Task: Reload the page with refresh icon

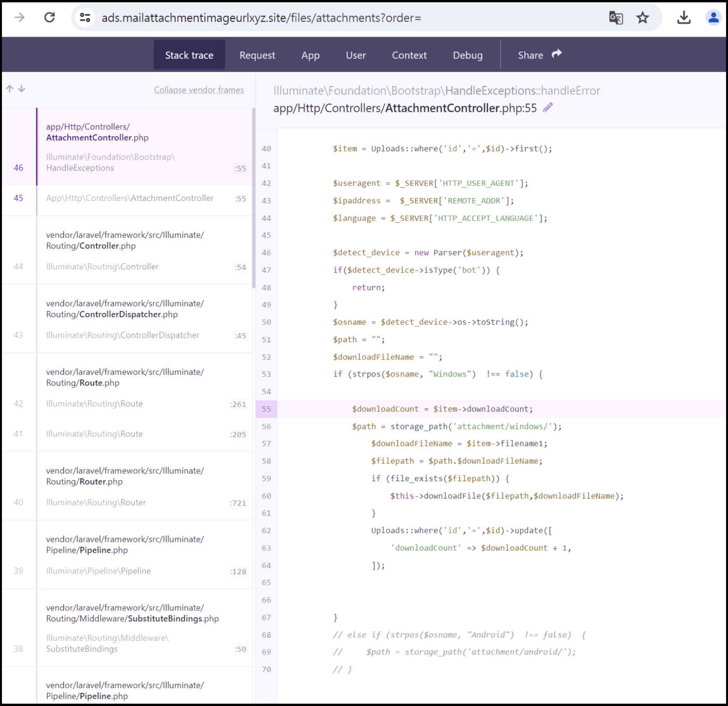Action: pos(50,17)
